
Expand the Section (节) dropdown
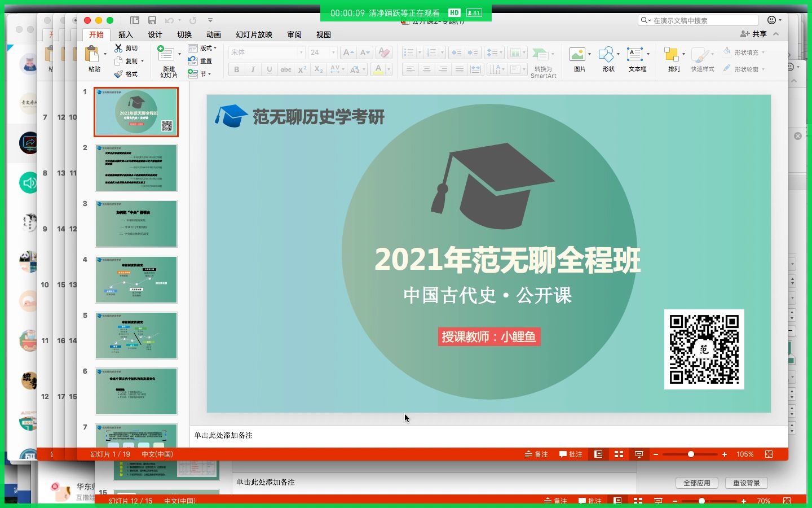209,74
